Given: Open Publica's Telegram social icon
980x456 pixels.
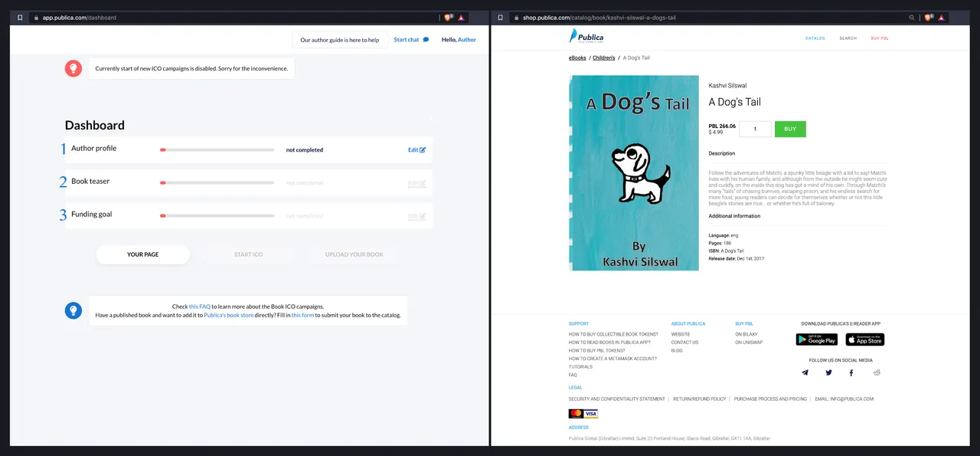Looking at the screenshot, I should (805, 372).
